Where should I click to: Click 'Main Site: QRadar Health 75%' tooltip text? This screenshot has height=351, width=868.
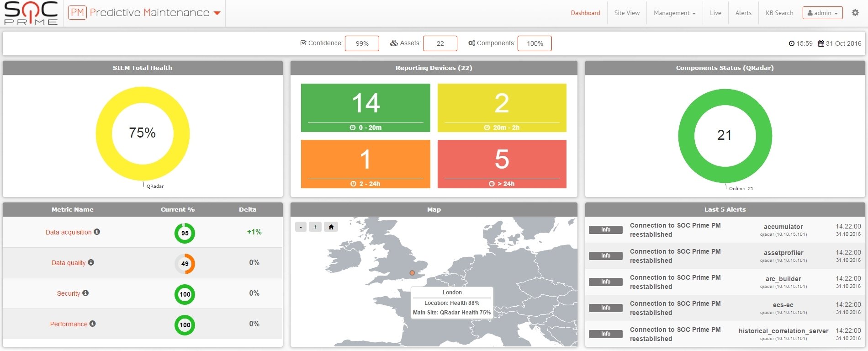452,313
